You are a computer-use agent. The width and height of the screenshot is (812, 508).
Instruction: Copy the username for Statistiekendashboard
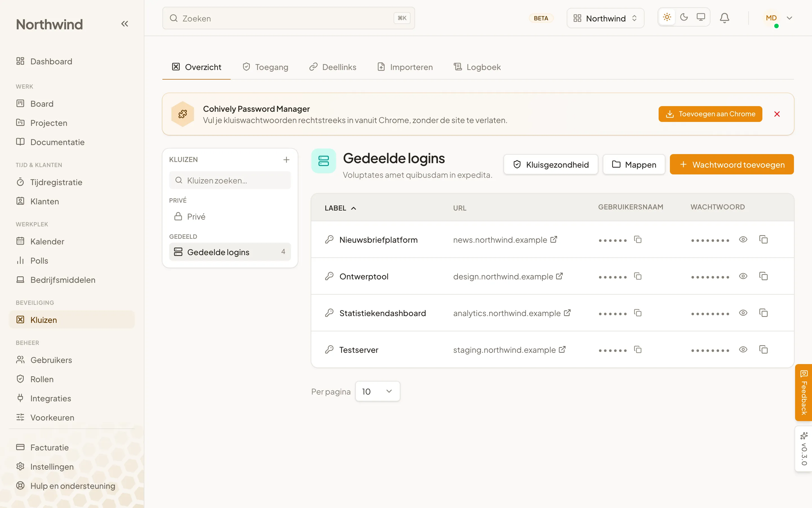click(x=637, y=313)
